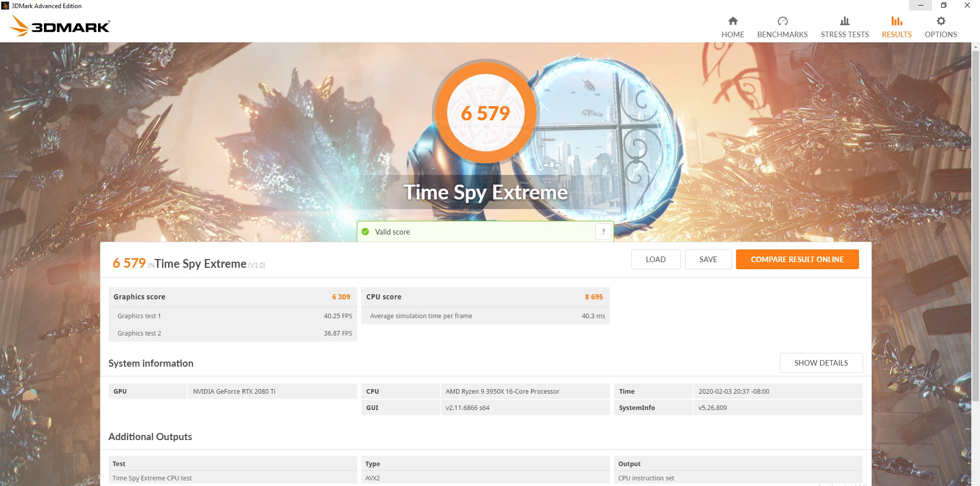Minimize the 3DMark window

point(921,6)
